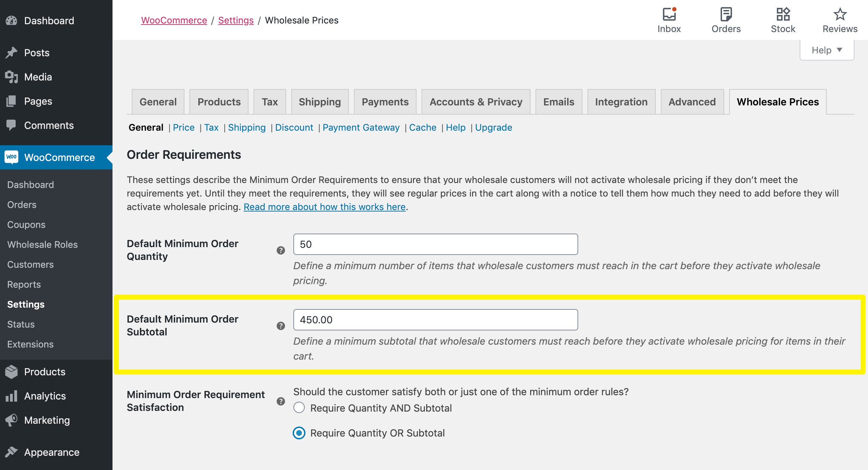Image resolution: width=868 pixels, height=470 pixels.
Task: Click the Posts pushpin icon
Action: 11,53
